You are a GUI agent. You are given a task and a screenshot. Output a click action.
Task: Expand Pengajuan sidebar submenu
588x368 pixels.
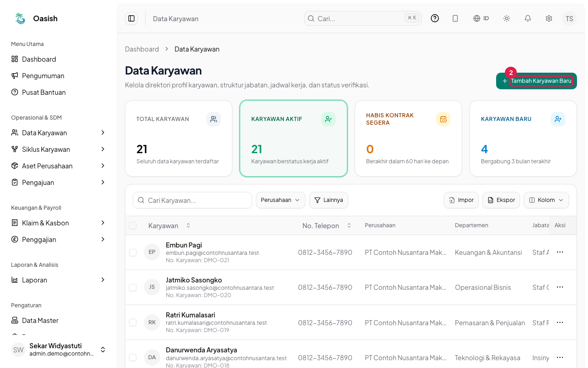click(x=103, y=182)
